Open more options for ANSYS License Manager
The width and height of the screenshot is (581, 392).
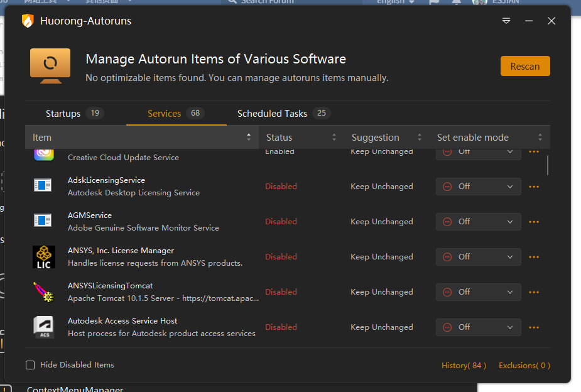tap(533, 257)
